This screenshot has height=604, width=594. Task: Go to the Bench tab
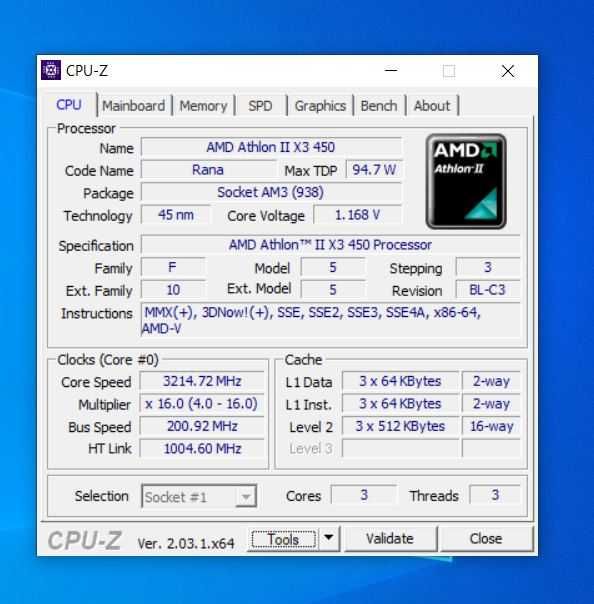[x=379, y=106]
